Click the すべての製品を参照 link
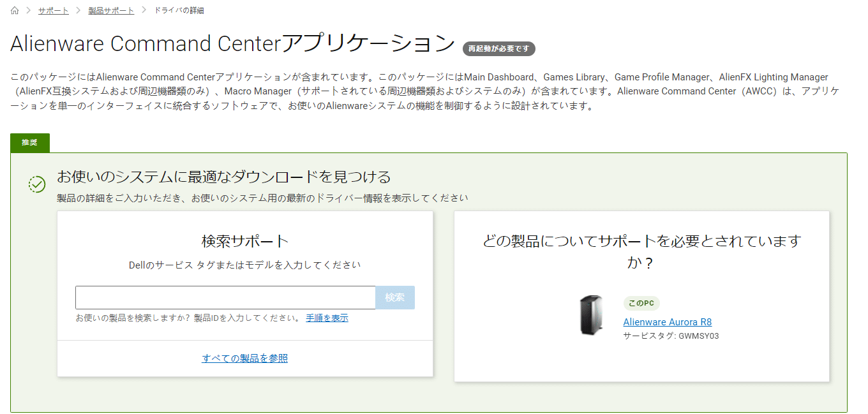 pos(245,359)
